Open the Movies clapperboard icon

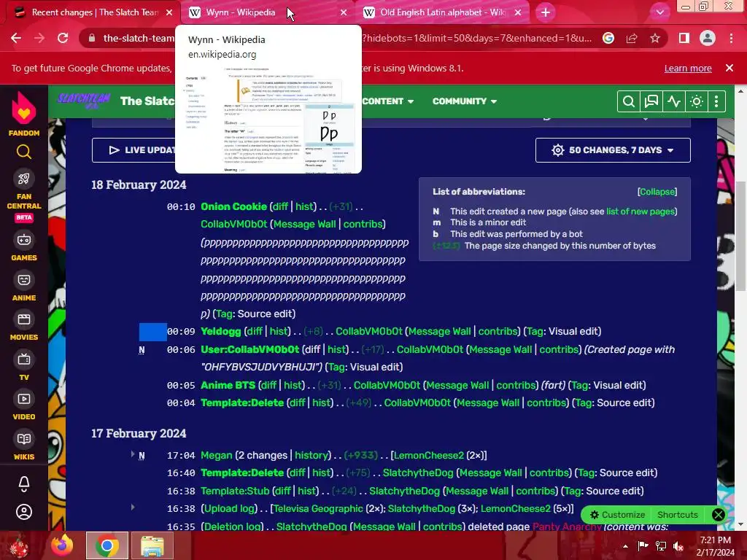tap(24, 319)
